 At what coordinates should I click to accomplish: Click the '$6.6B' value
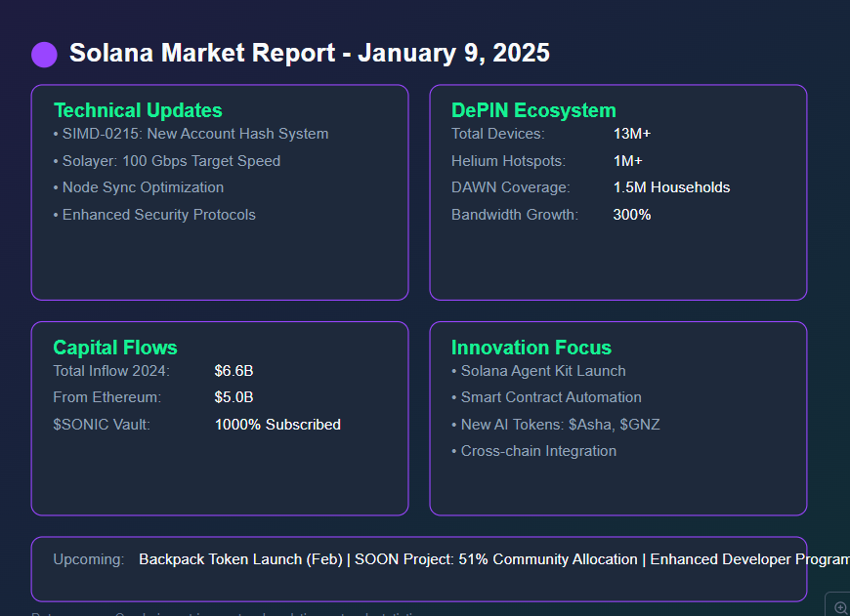point(234,371)
